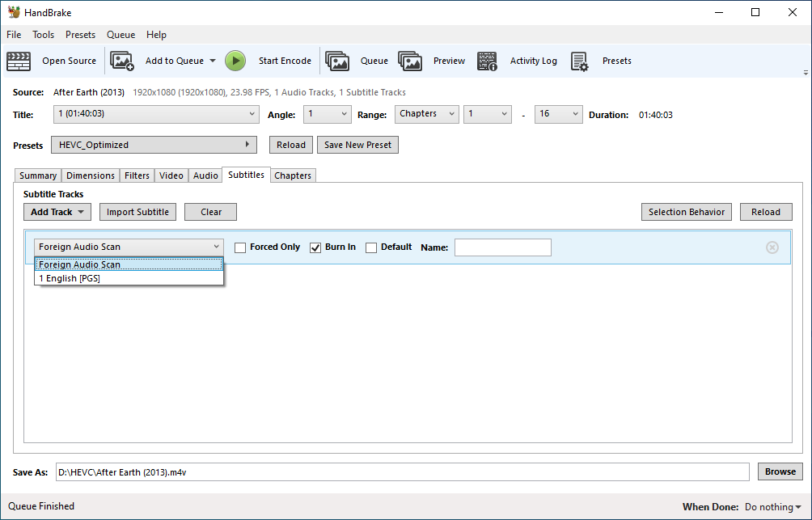Remove the subtitle track with X icon
This screenshot has height=520, width=812.
pos(772,247)
